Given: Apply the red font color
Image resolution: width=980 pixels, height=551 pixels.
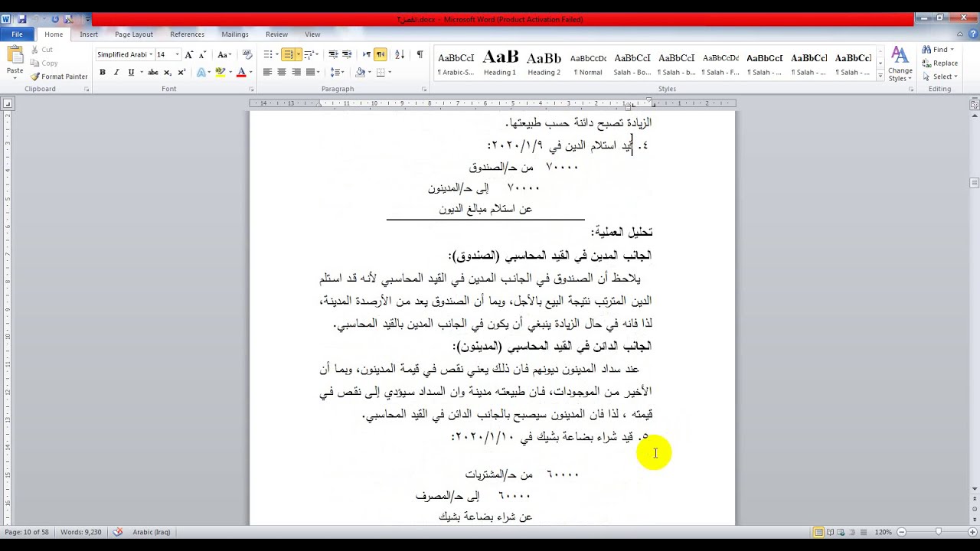Looking at the screenshot, I should pyautogui.click(x=240, y=73).
